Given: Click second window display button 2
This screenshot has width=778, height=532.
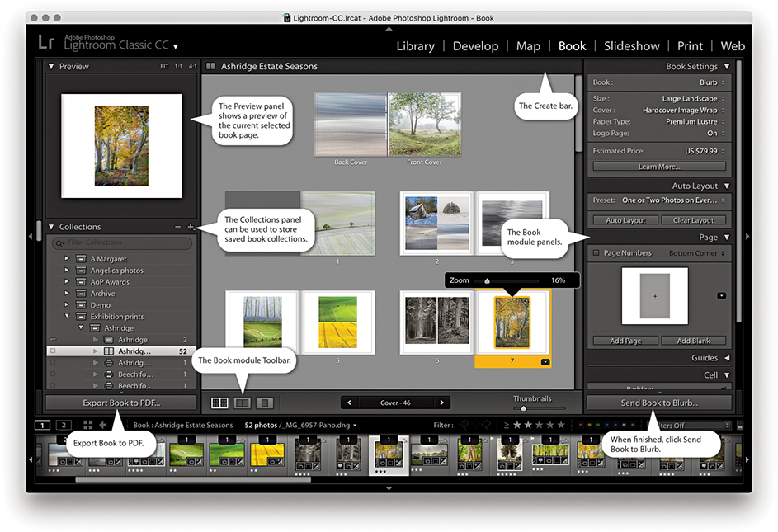Looking at the screenshot, I should 64,426.
